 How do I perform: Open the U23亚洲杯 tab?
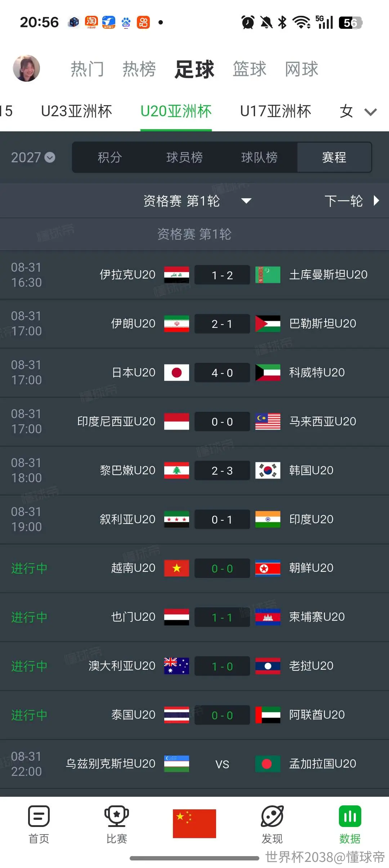76,111
